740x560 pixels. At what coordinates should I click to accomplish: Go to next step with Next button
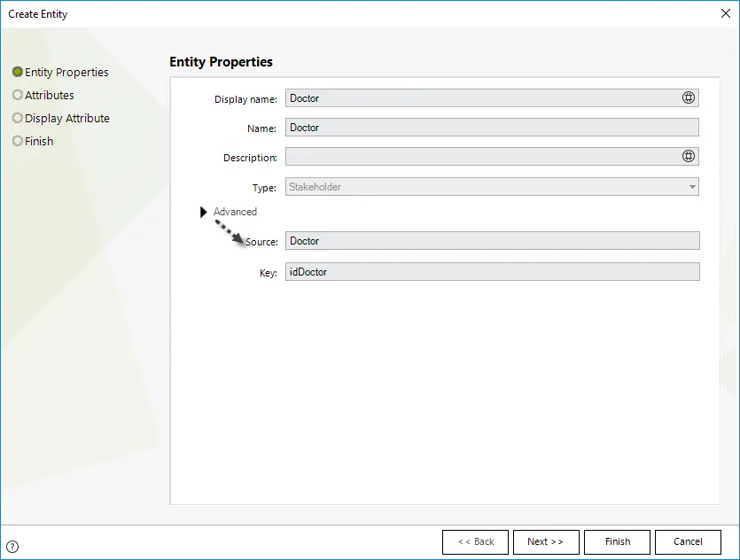546,541
